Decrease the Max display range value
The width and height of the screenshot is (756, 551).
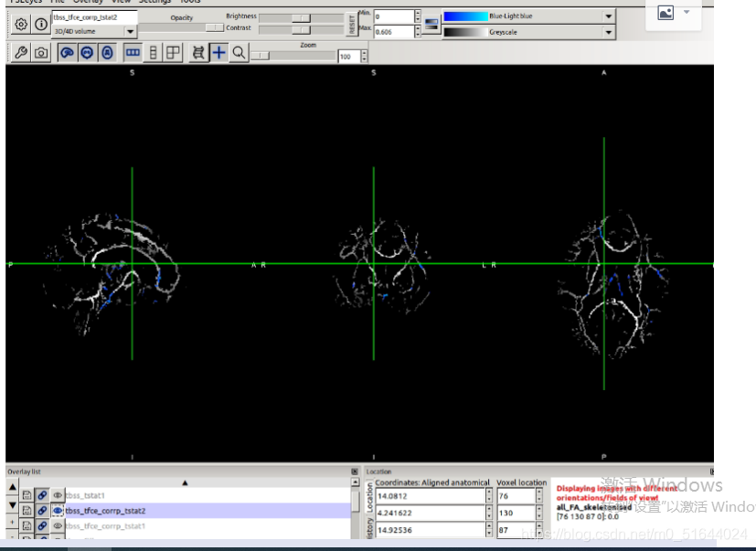pyautogui.click(x=418, y=36)
